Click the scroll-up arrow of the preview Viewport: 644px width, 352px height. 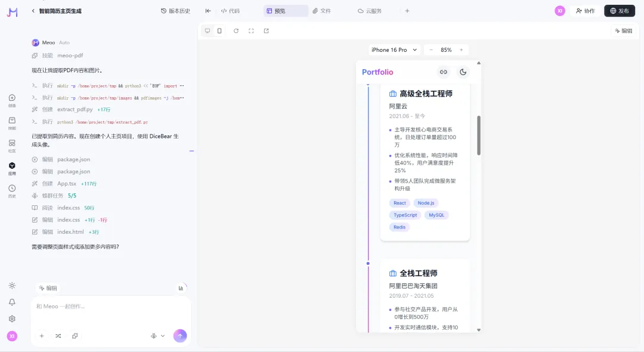click(x=478, y=63)
